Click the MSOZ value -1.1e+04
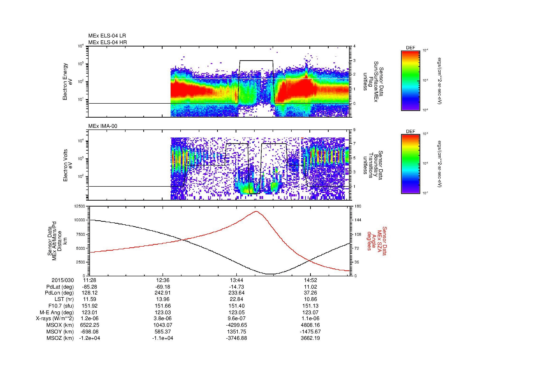The image size is (555, 392). 163,338
